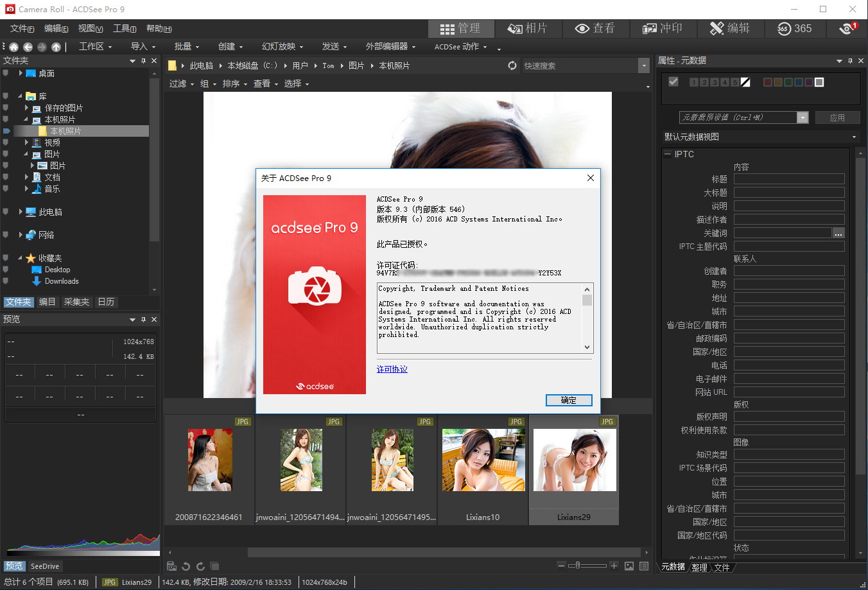Screen dimensions: 868x590
Task: Click the zoom out minus icon
Action: click(x=562, y=566)
